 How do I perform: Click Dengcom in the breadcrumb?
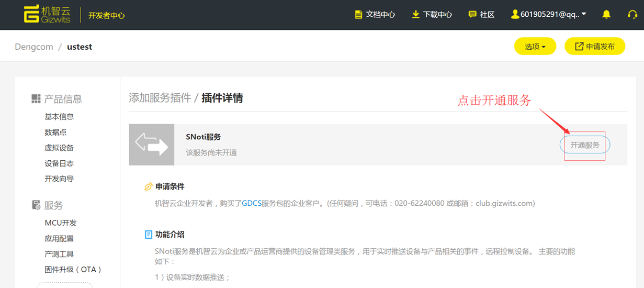pos(34,47)
